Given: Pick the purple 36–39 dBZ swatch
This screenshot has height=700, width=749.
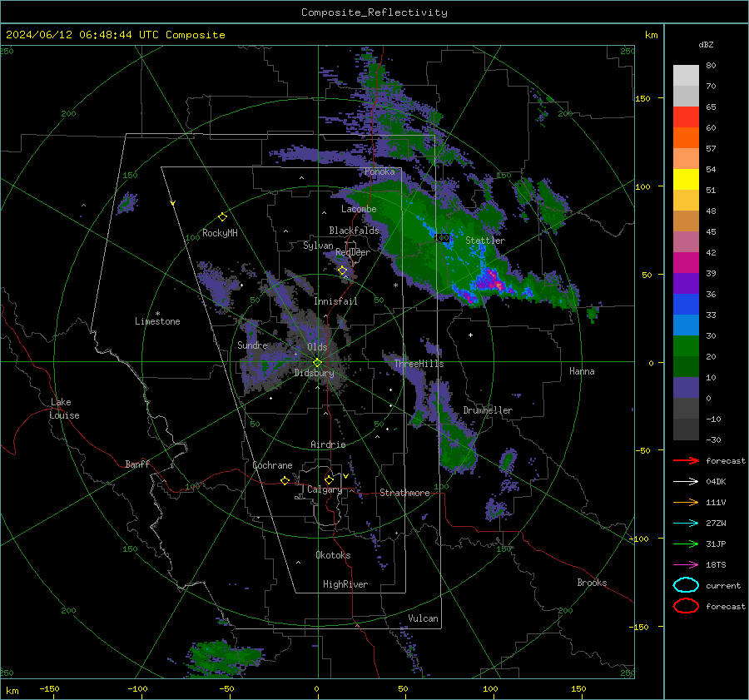Looking at the screenshot, I should [686, 284].
